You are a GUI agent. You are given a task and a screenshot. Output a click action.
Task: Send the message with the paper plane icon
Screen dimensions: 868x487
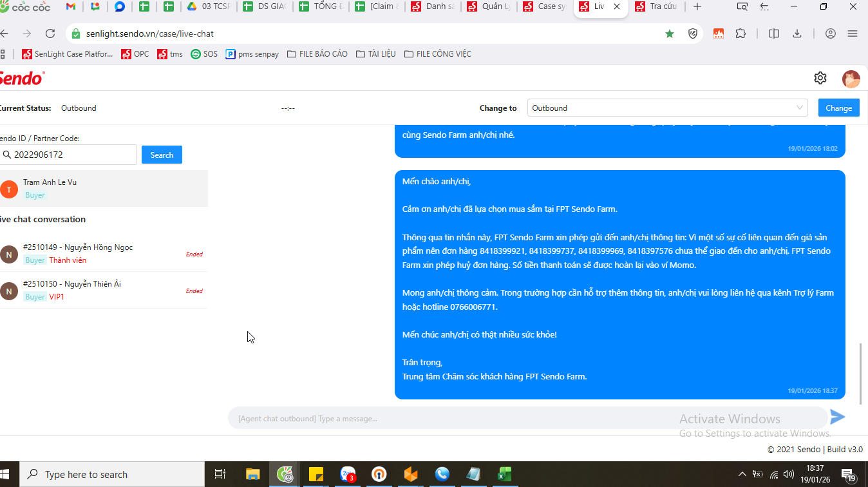tap(837, 417)
